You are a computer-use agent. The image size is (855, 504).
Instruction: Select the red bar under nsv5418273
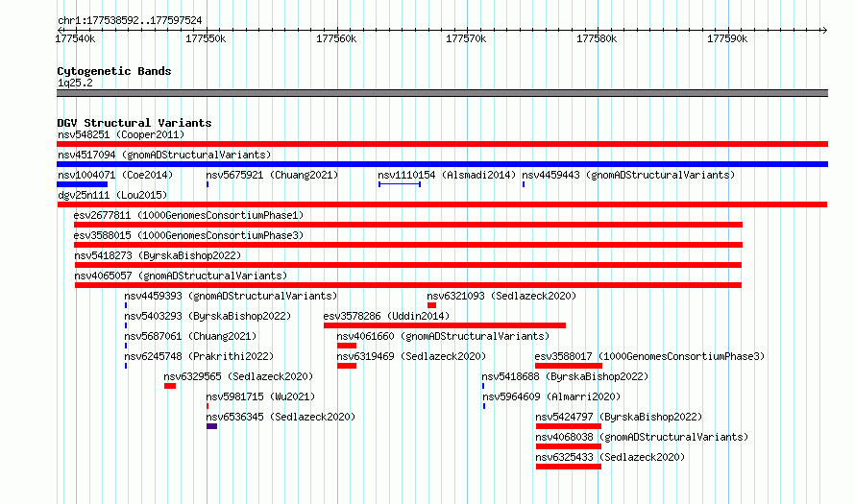point(408,265)
